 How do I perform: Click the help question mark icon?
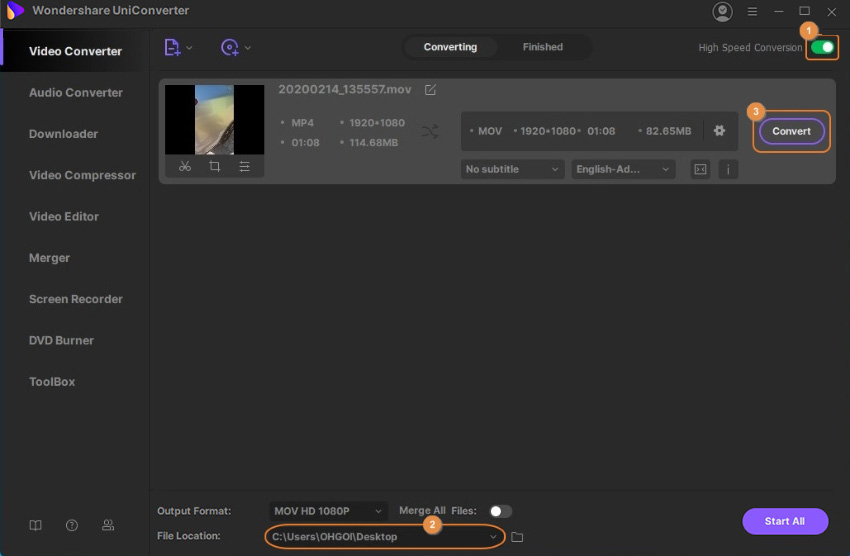72,525
